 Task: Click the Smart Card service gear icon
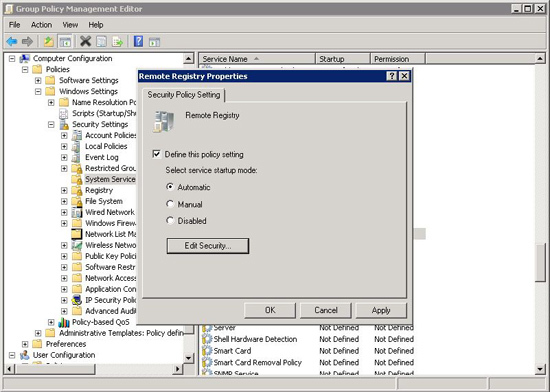pos(207,351)
